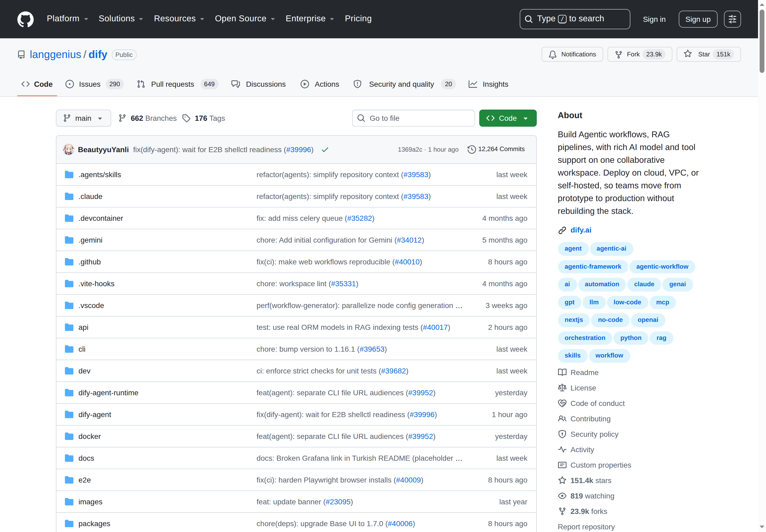The height and width of the screenshot is (532, 766).
Task: View the 12,264 Commits history
Action: [x=496, y=149]
